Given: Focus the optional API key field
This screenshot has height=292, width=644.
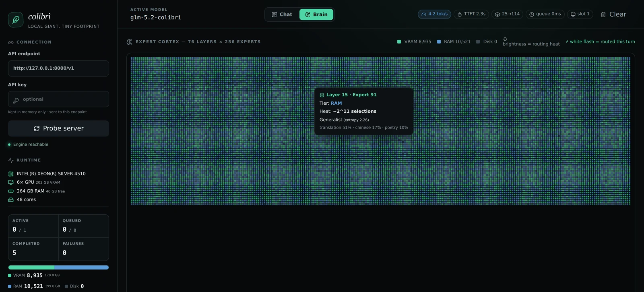Looking at the screenshot, I should coord(58,99).
